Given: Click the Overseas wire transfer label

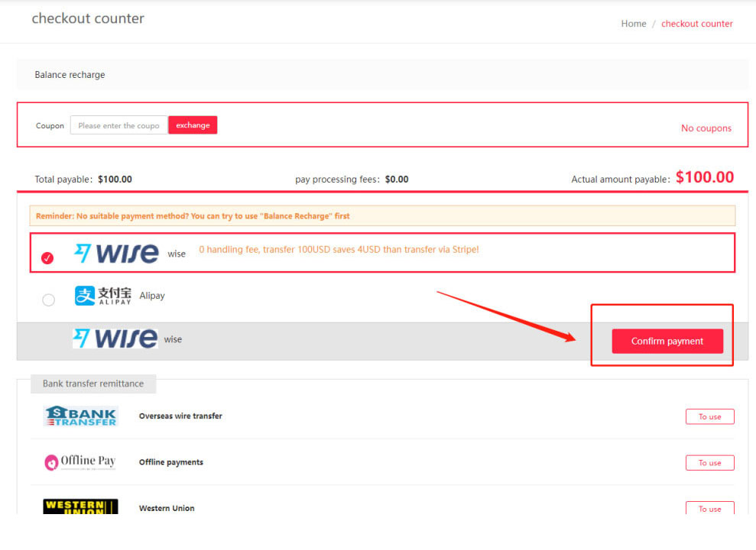Looking at the screenshot, I should click(180, 416).
